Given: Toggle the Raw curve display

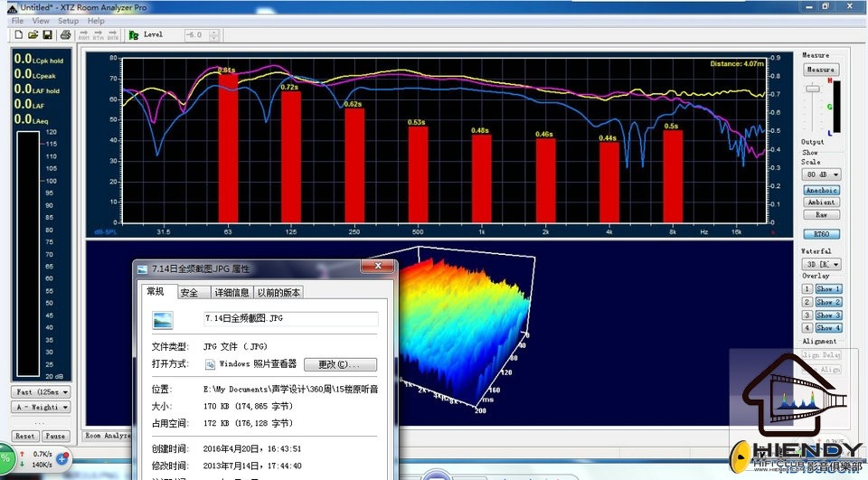Looking at the screenshot, I should (x=822, y=214).
